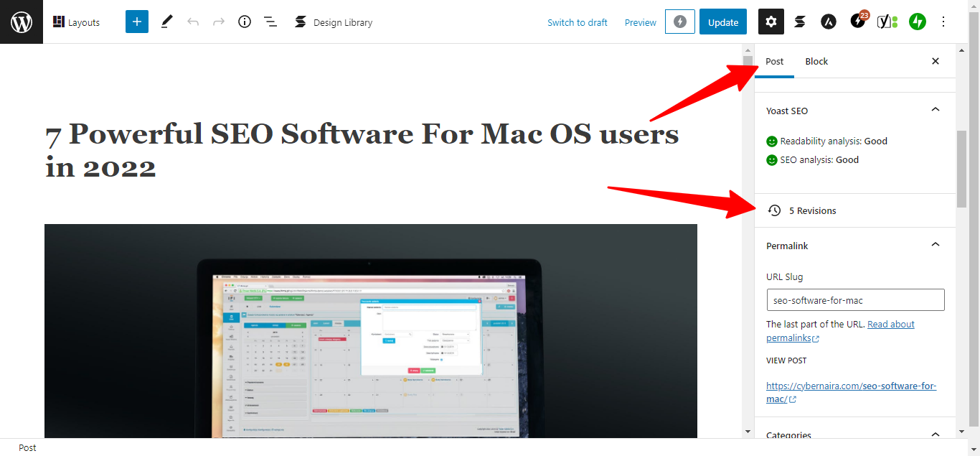
Task: Collapse the Yoast SEO panel
Action: [935, 110]
